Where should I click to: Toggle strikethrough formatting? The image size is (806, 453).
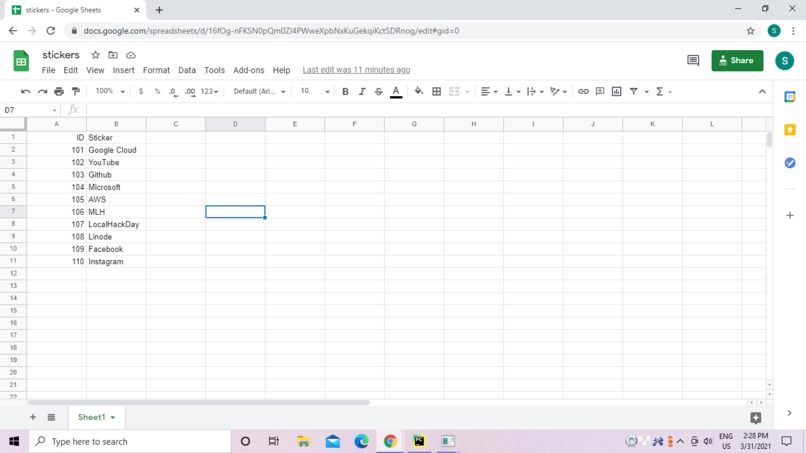pos(378,92)
